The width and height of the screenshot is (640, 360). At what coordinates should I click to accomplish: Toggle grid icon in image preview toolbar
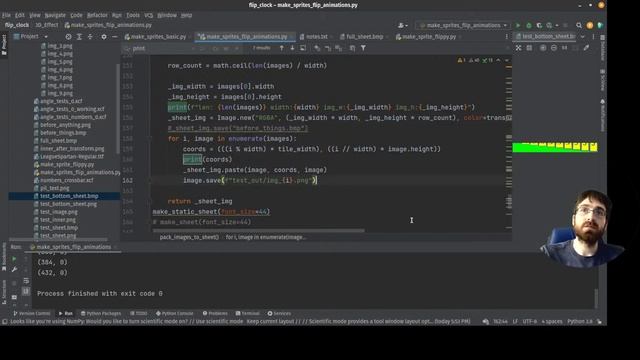pos(529,48)
